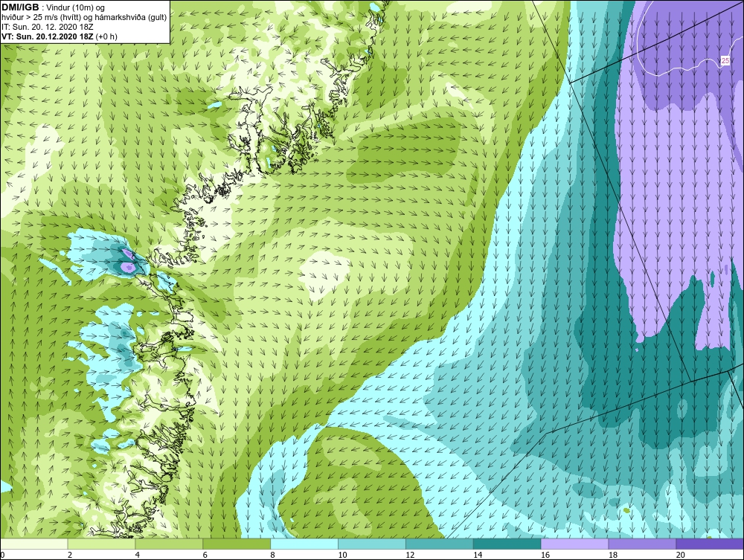Click the above 20 m/s dark purple swatch
Screen dimensions: 744x560
point(710,544)
